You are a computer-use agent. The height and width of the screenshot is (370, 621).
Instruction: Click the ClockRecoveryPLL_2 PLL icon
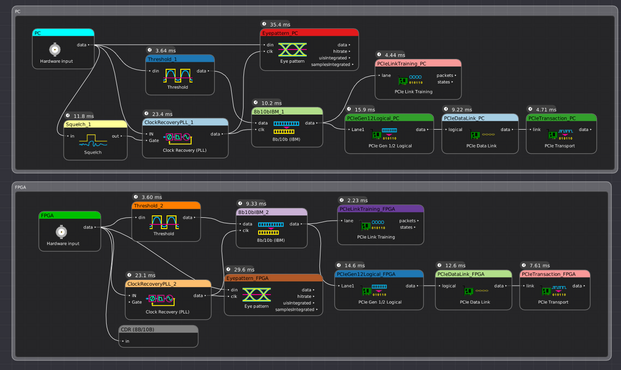coord(161,299)
